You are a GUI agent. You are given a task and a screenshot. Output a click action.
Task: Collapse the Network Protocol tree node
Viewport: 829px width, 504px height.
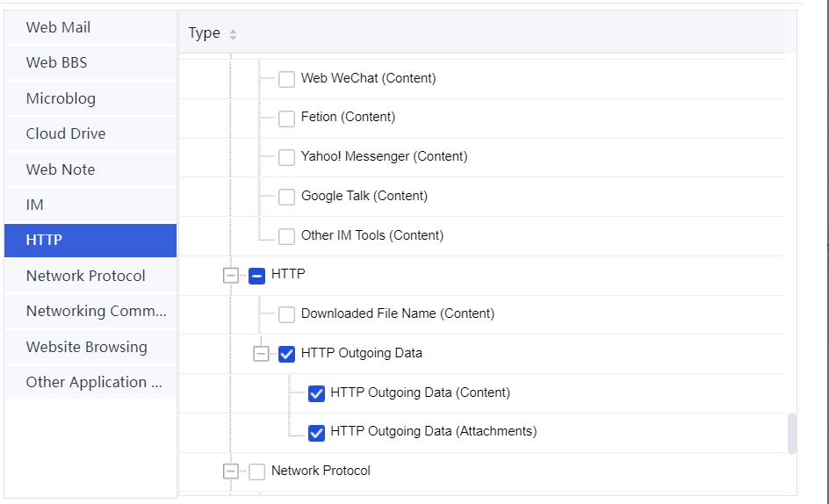pyautogui.click(x=230, y=472)
